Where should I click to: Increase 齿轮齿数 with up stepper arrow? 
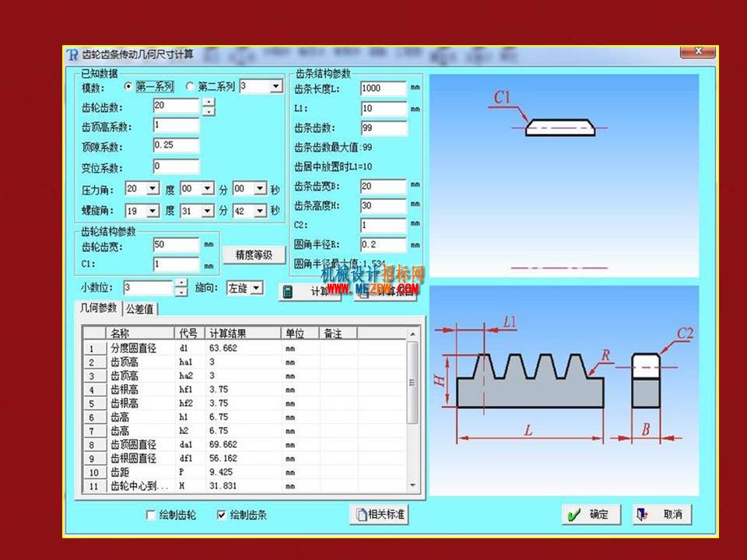point(209,102)
